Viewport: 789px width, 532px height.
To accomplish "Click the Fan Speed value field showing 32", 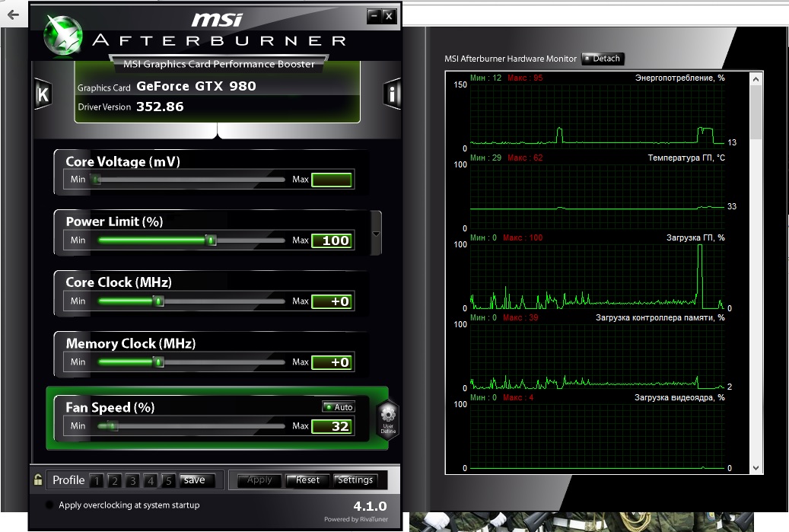I will pos(332,426).
